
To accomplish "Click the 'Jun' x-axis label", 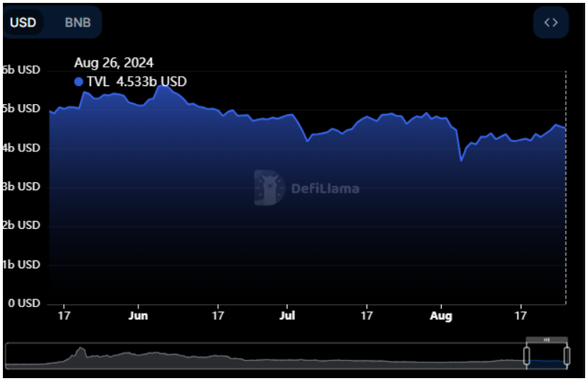I will click(x=138, y=315).
